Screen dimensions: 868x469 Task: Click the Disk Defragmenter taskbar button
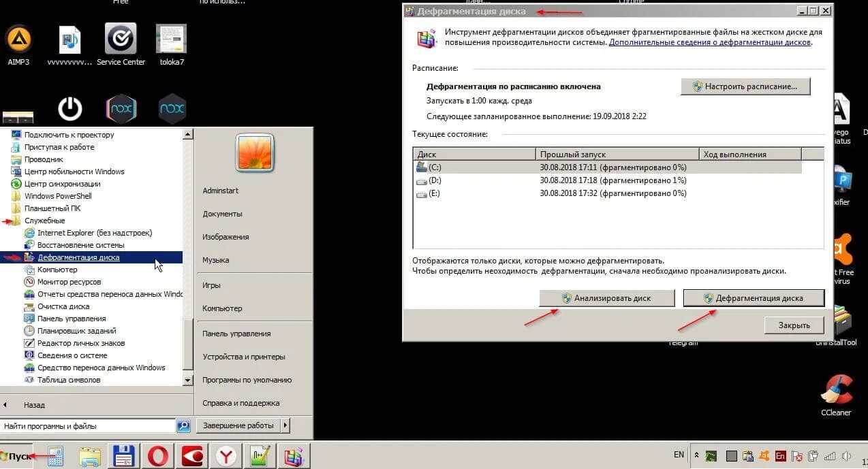(x=294, y=456)
